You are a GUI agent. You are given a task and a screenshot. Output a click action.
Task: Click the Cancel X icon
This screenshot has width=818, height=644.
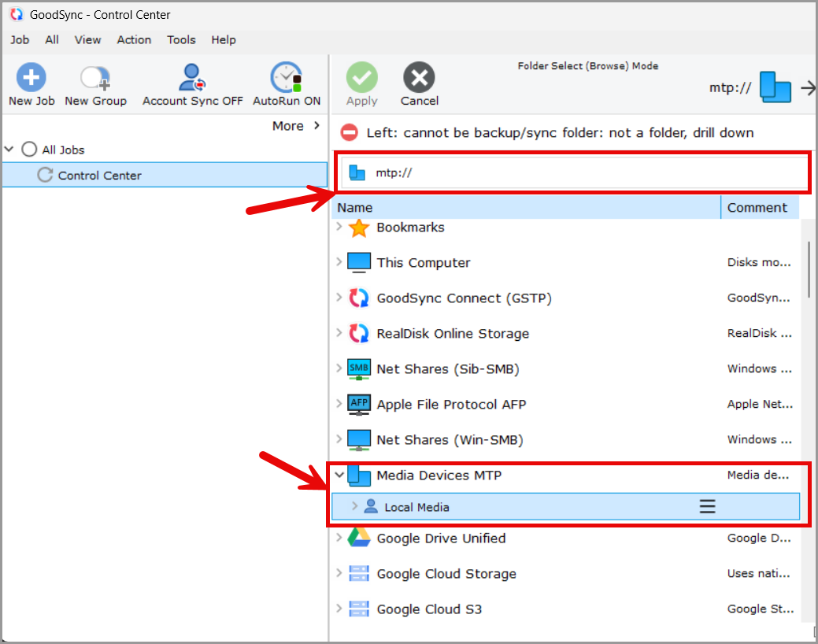[x=419, y=77]
